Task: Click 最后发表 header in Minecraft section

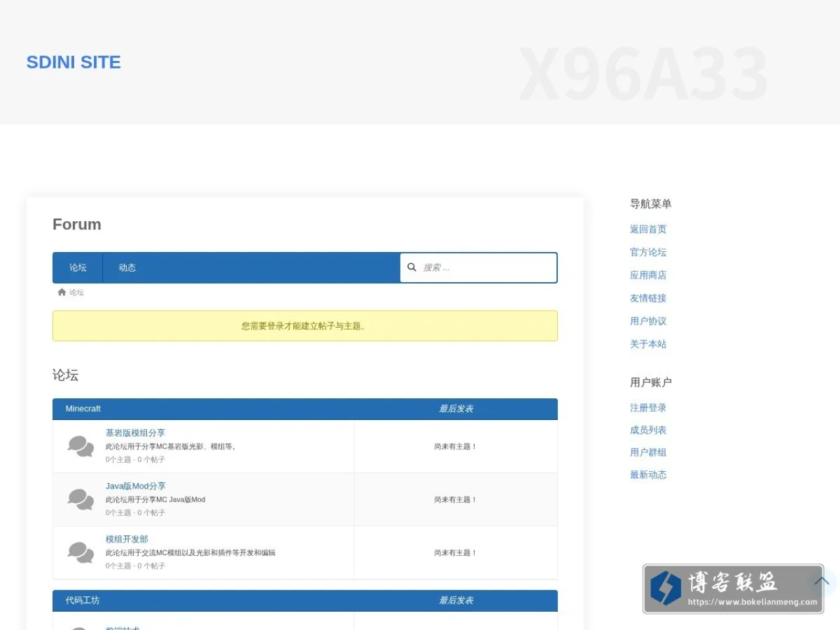Action: (456, 409)
